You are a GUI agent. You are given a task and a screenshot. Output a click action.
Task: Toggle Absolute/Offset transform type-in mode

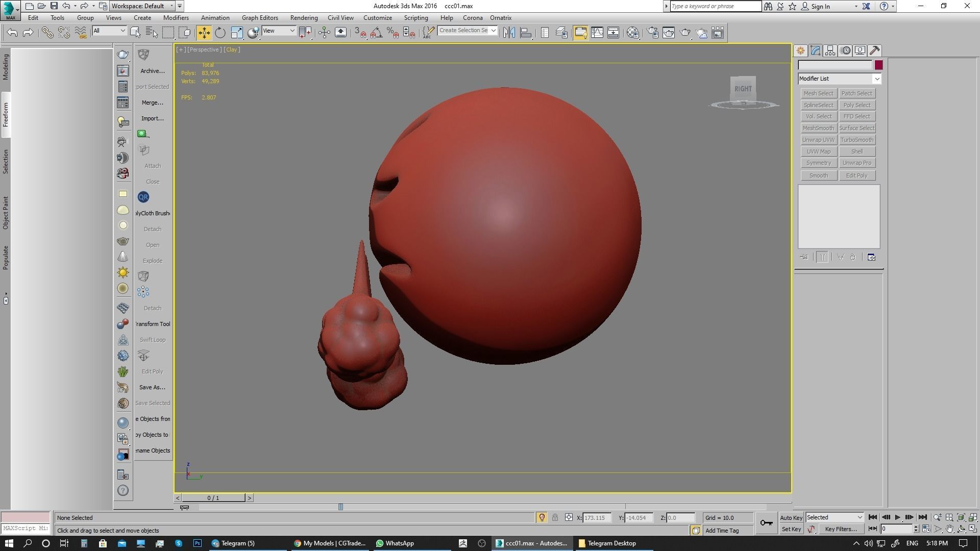(569, 517)
